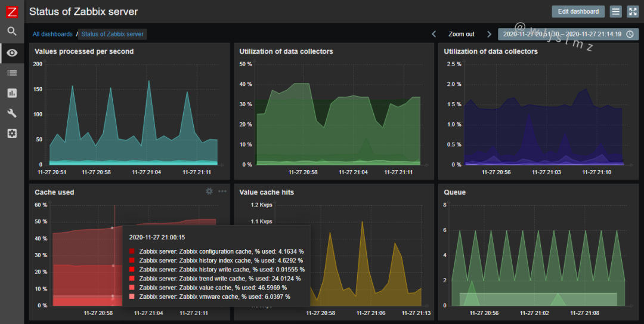Open the Configuration wrench icon menu
The image size is (644, 324).
pyautogui.click(x=12, y=113)
